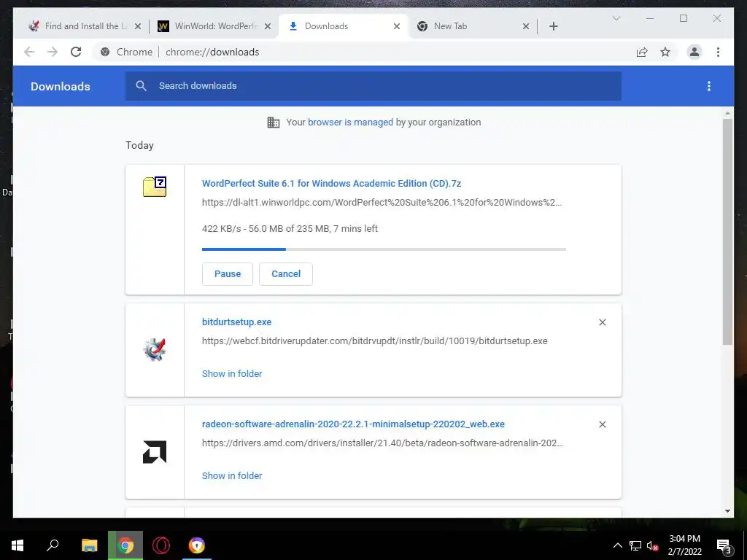
Task: Open the WordPerfect Suite 6.1 file link
Action: click(332, 183)
